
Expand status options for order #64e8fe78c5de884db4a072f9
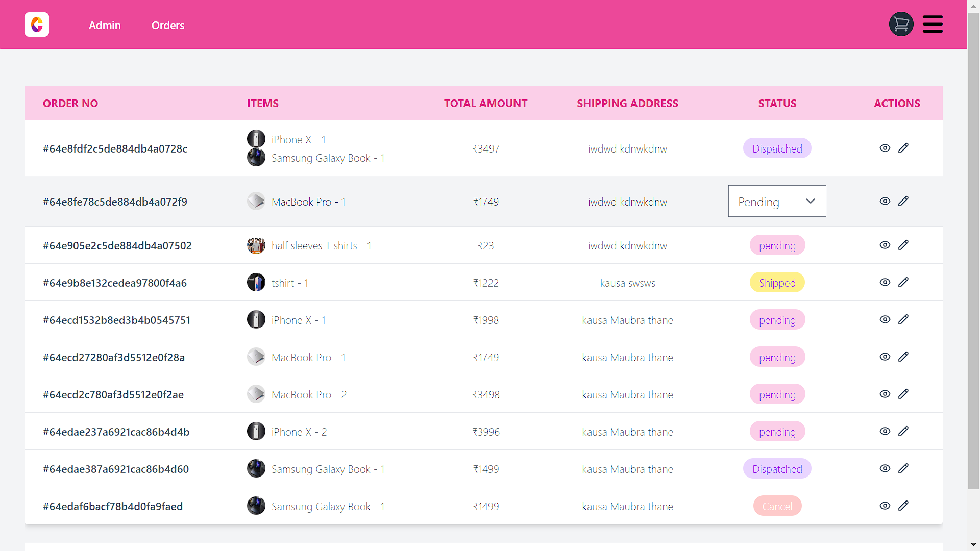pyautogui.click(x=777, y=201)
